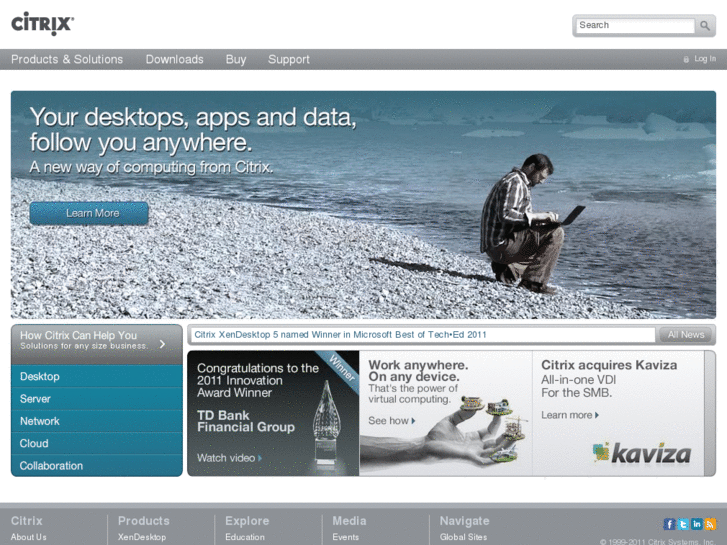This screenshot has height=545, width=727.
Task: Click the All News button
Action: click(686, 334)
